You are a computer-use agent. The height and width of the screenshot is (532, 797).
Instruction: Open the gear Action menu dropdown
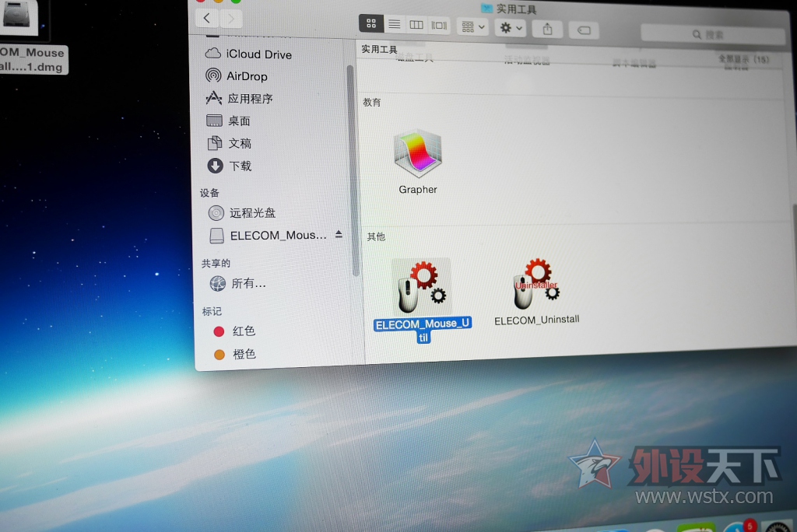coord(511,28)
